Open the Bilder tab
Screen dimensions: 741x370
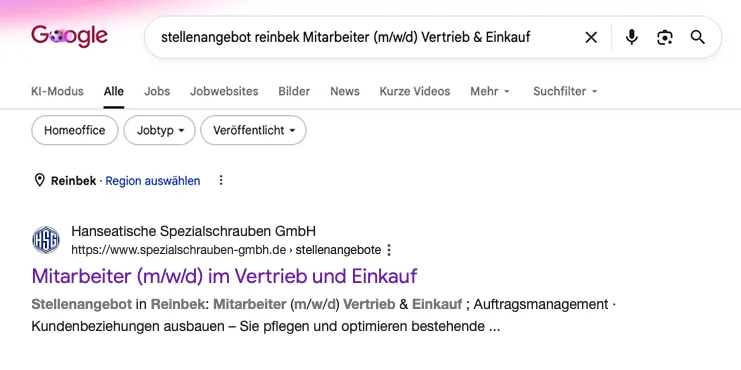click(294, 91)
